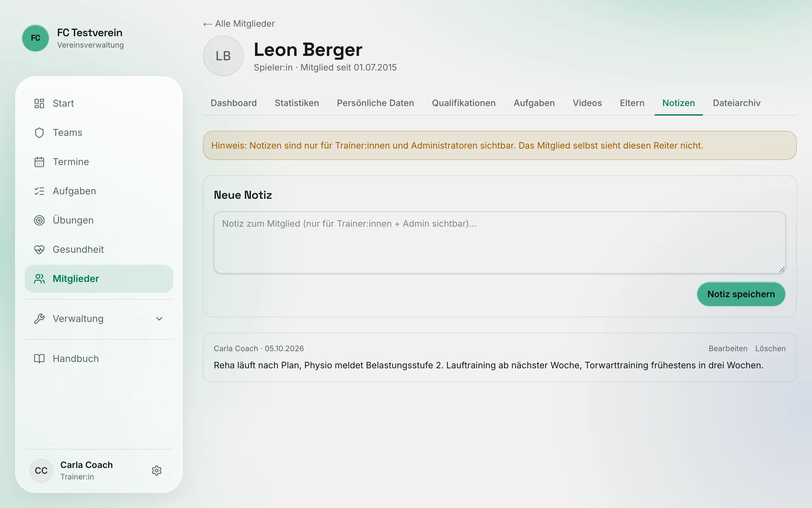Switch to the Qualifikationen tab
This screenshot has height=508, width=812.
click(x=464, y=103)
